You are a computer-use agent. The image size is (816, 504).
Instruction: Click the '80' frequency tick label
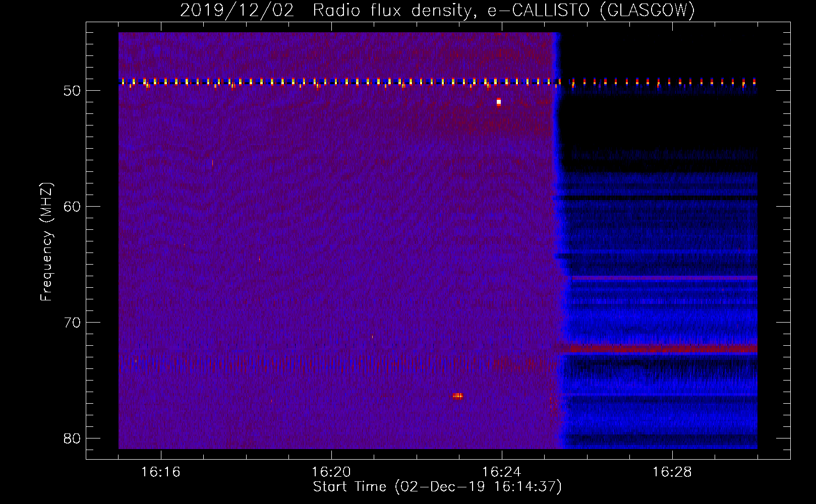pos(72,438)
